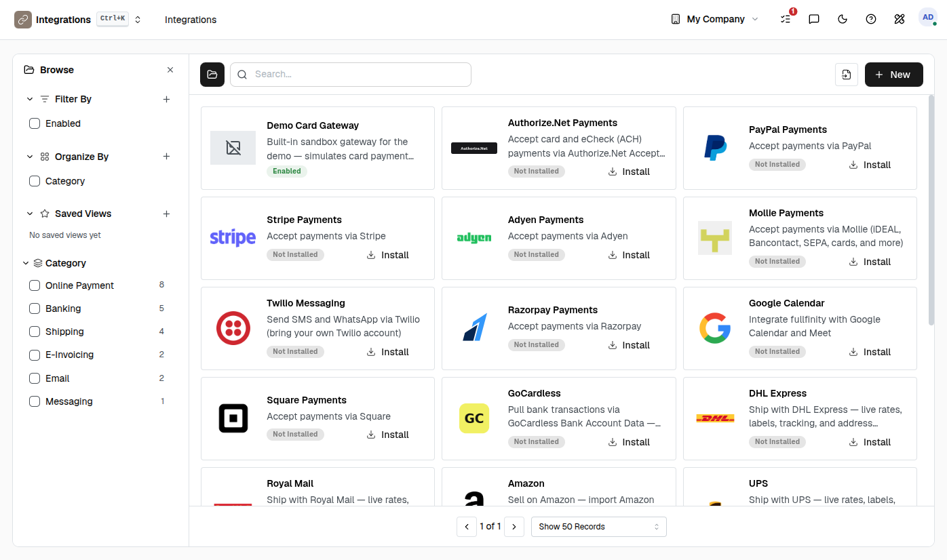Screen dimensions: 947x560
Task: Collapse the Saved Views section
Action: click(x=30, y=214)
